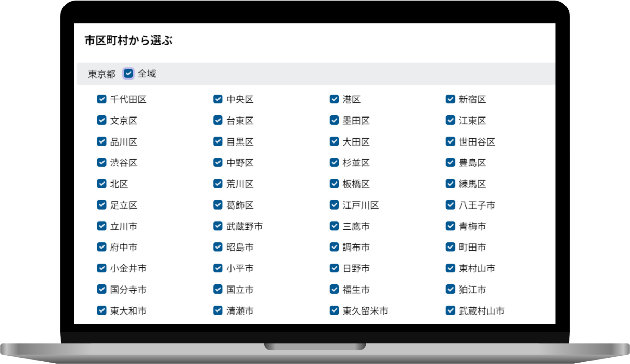Deselect the 武蔵野市 checkbox
630x364 pixels.
click(x=218, y=226)
